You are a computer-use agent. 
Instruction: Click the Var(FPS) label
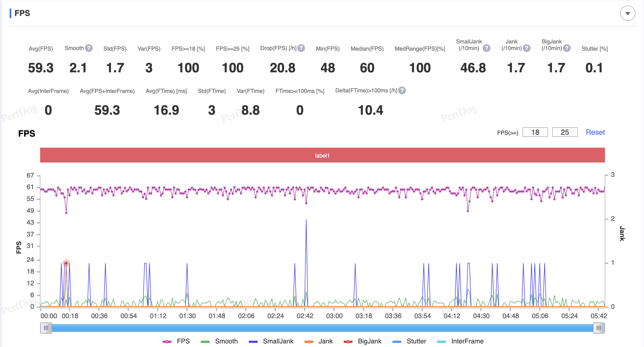click(149, 49)
